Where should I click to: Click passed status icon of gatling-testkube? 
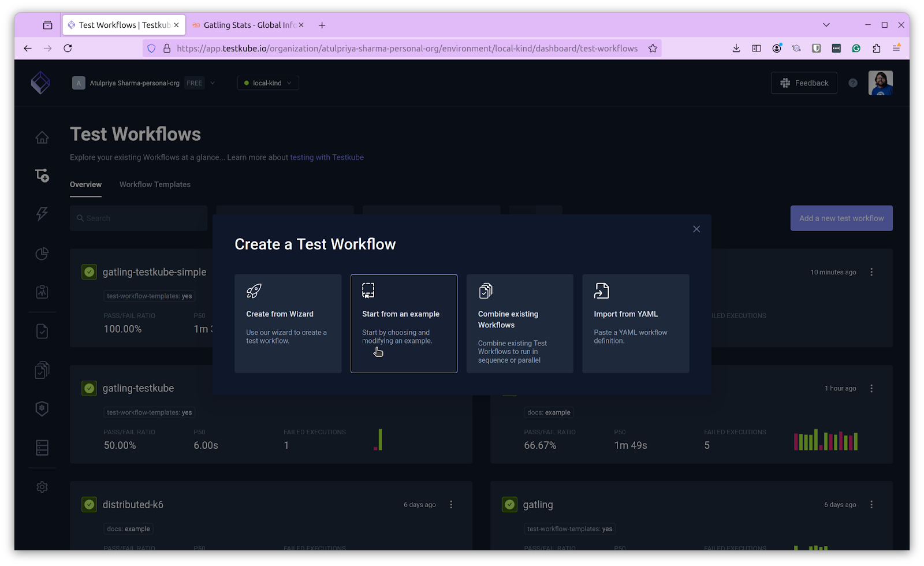(90, 388)
